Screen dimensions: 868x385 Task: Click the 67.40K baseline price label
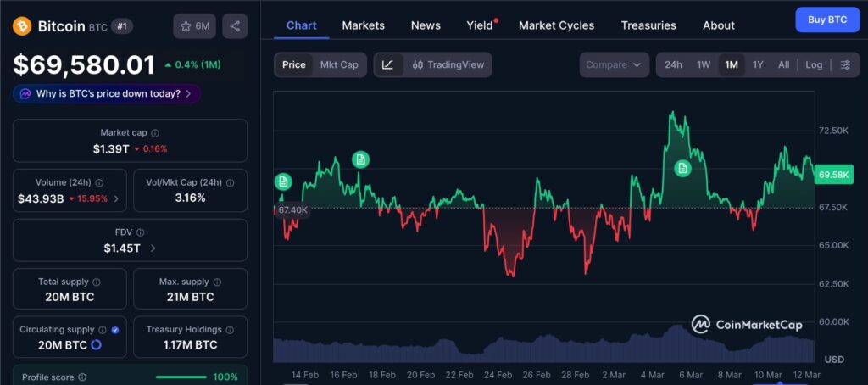click(292, 210)
